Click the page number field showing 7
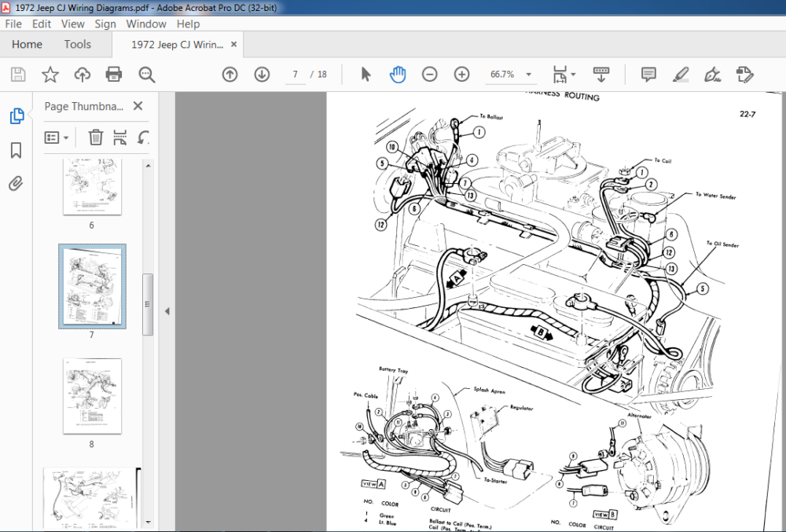The width and height of the screenshot is (786, 532). pos(296,75)
